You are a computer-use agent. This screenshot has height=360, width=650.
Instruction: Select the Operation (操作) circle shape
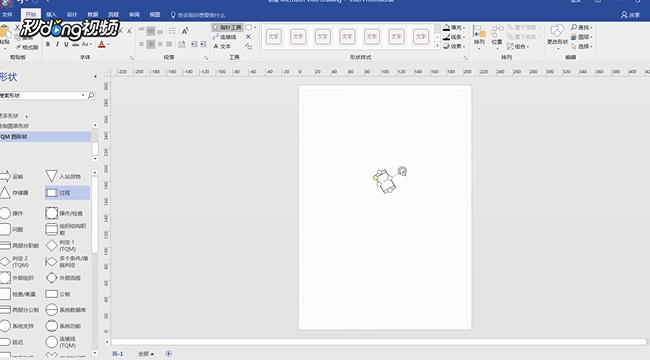click(12, 213)
